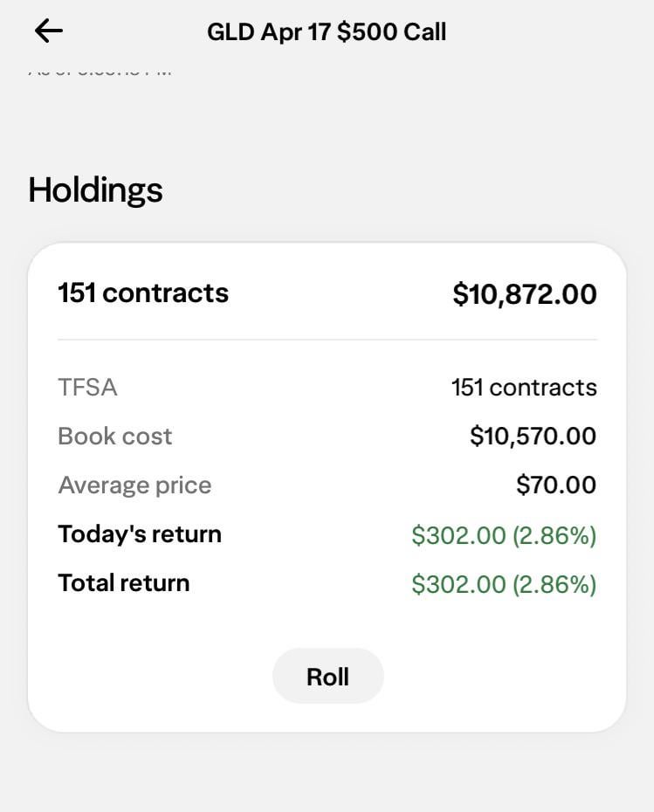Toggle the Today's return label
The height and width of the screenshot is (812, 654).
[140, 534]
